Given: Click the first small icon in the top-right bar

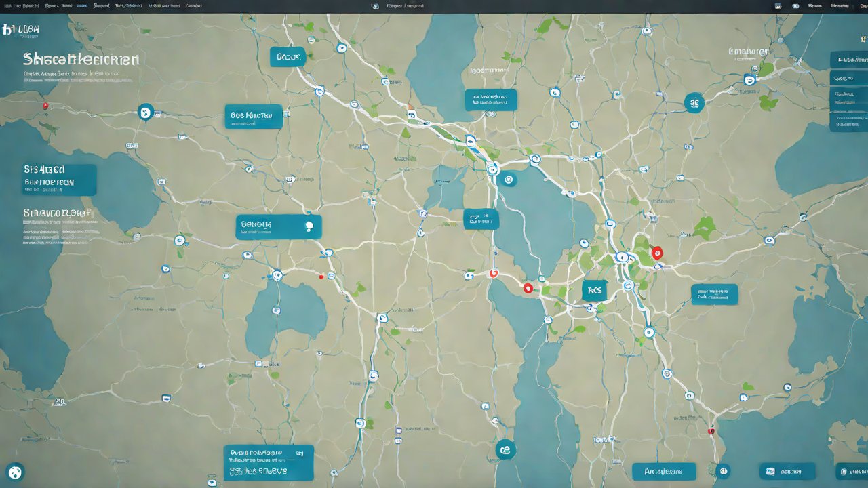Looking at the screenshot, I should tap(777, 5).
